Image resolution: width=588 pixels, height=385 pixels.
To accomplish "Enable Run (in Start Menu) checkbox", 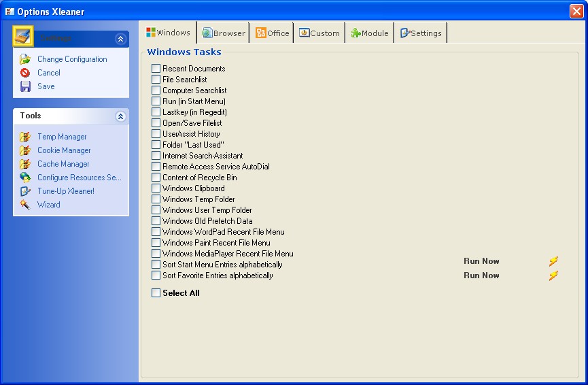I will [156, 101].
